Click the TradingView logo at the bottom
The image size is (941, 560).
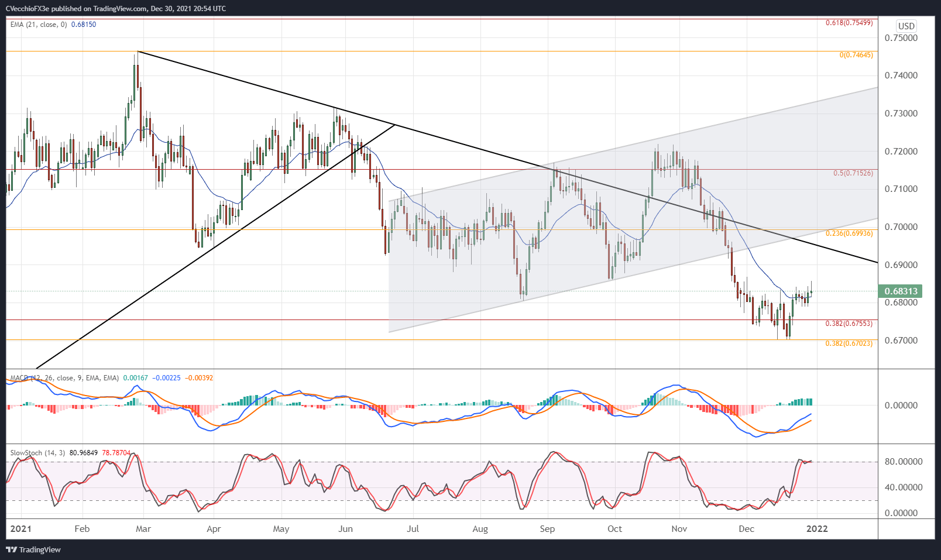tap(33, 549)
